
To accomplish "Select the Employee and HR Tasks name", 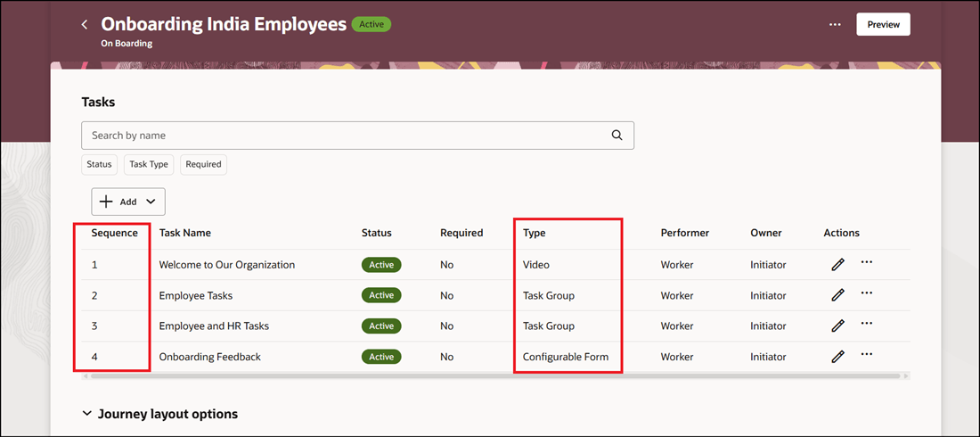I will point(215,326).
